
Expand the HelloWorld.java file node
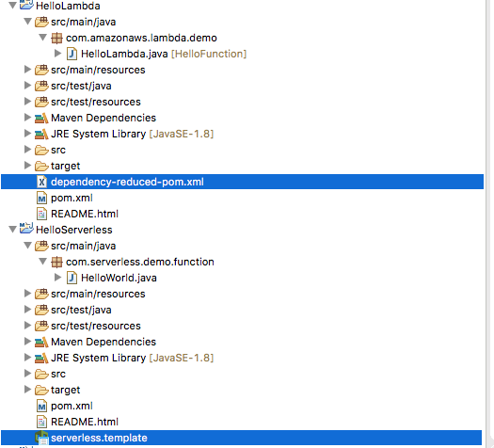[57, 278]
